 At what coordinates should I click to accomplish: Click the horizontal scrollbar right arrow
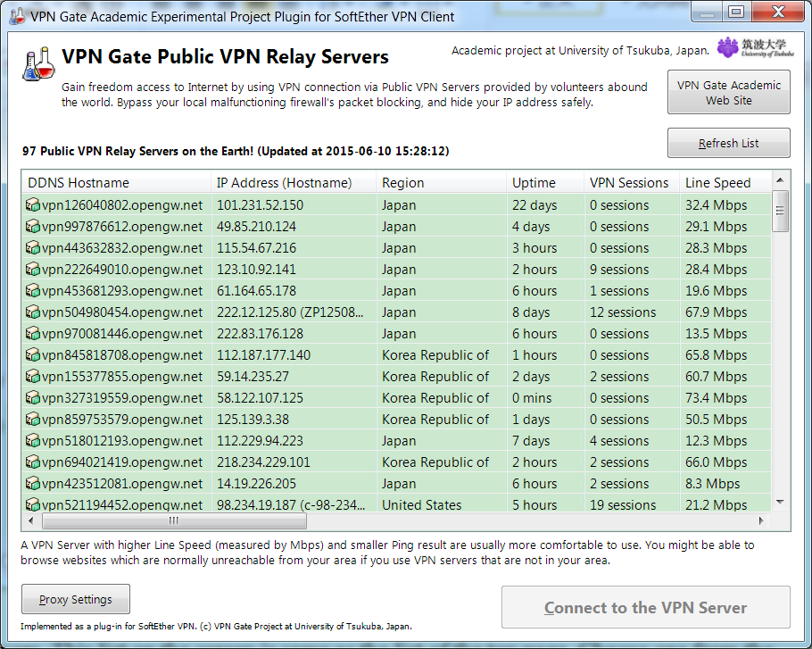[x=761, y=520]
